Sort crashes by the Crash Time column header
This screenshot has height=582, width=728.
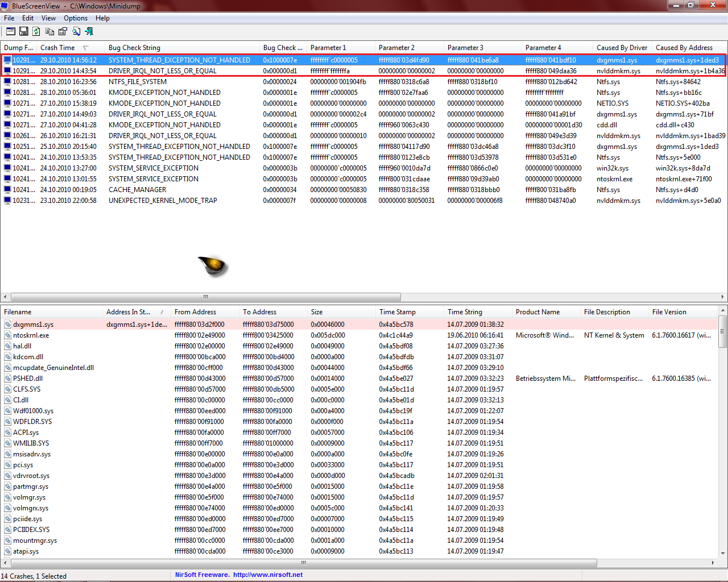(x=71, y=48)
